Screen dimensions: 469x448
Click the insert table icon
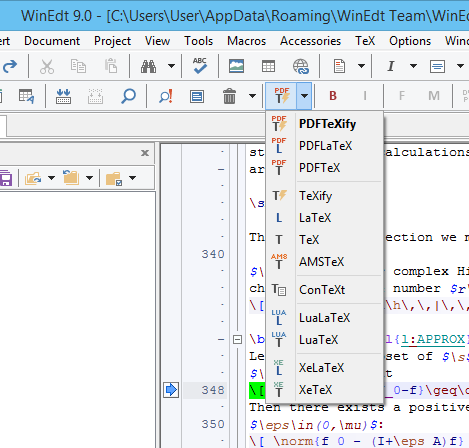tap(268, 66)
